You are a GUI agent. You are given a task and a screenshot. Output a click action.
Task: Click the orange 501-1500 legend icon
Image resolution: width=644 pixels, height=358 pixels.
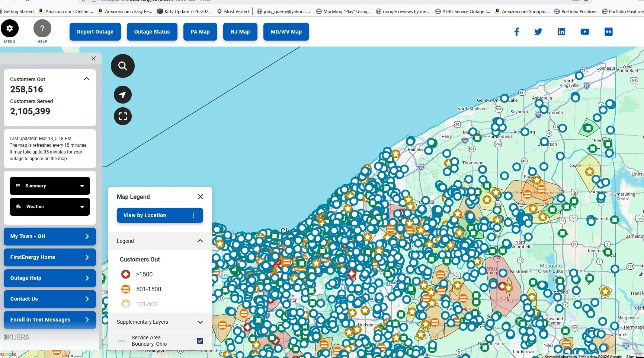pos(126,289)
